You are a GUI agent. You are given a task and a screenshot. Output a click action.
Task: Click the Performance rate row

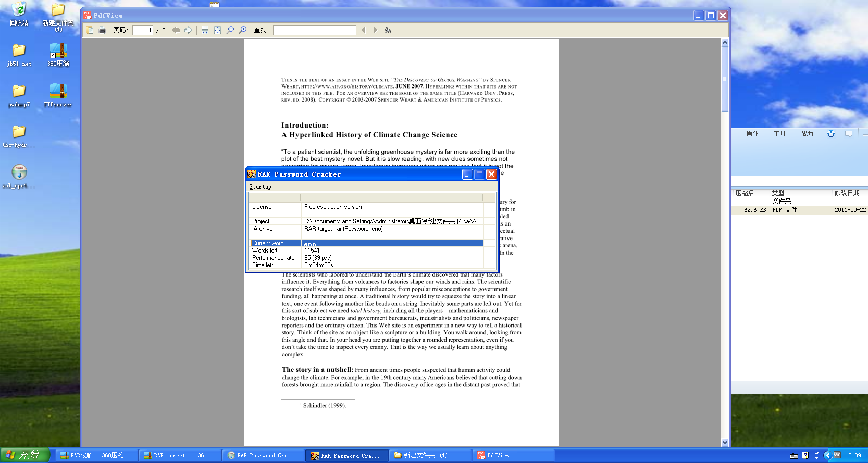(x=367, y=258)
